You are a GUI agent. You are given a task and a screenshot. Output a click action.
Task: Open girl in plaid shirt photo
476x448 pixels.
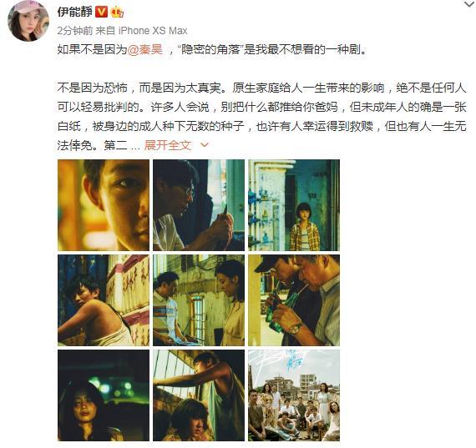pos(294,205)
